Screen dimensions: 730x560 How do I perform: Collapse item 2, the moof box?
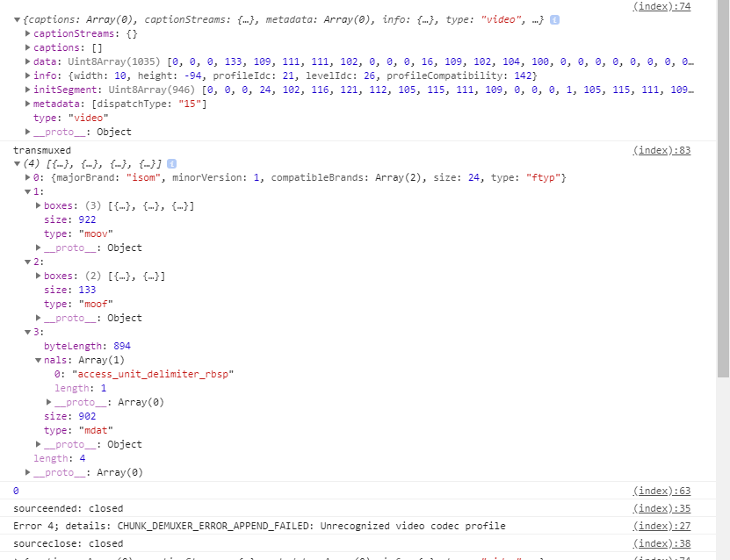click(x=28, y=261)
